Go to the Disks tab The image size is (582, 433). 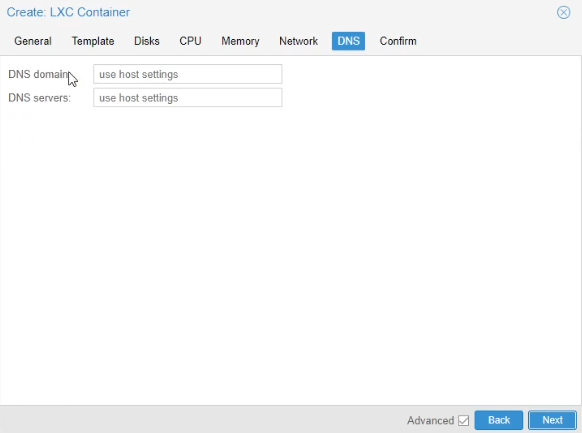click(x=147, y=41)
